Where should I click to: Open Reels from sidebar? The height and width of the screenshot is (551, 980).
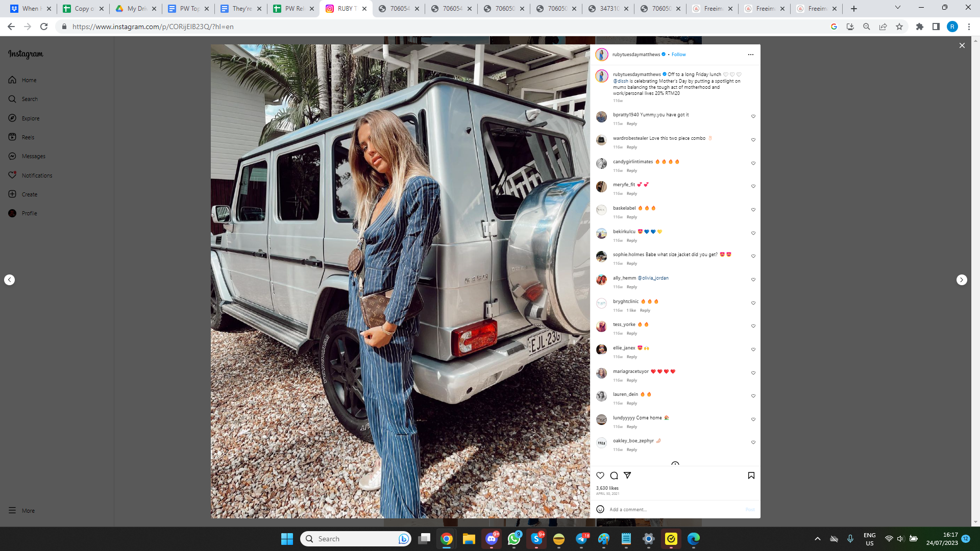point(28,137)
